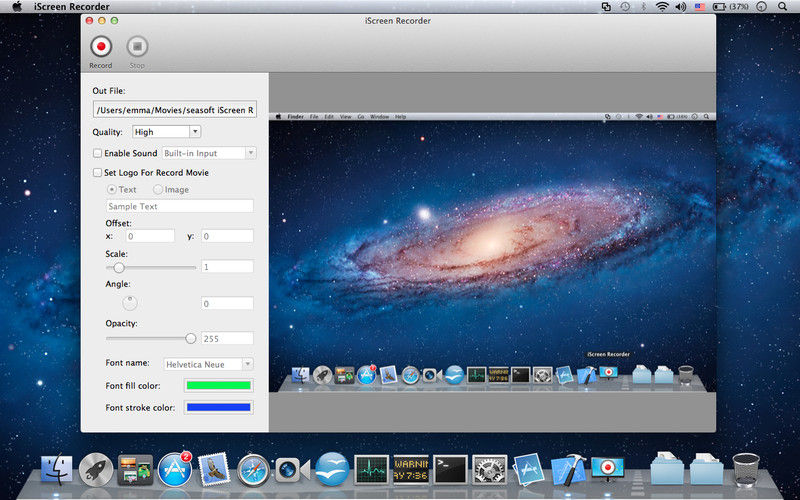Image resolution: width=800 pixels, height=500 pixels.
Task: Open the App Store Dock icon with badge
Action: click(175, 469)
